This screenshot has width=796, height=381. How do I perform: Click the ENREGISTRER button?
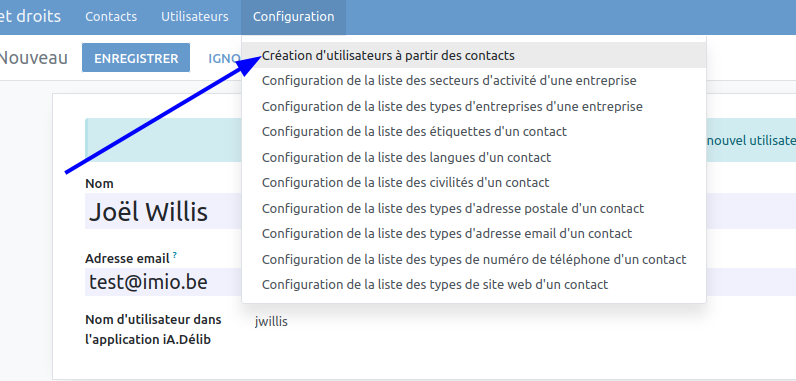pos(136,58)
